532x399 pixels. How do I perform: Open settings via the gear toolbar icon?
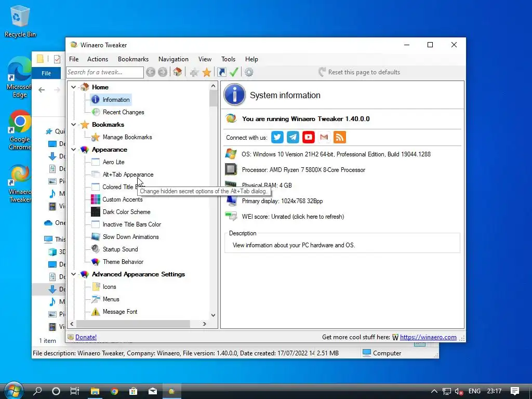click(x=249, y=72)
